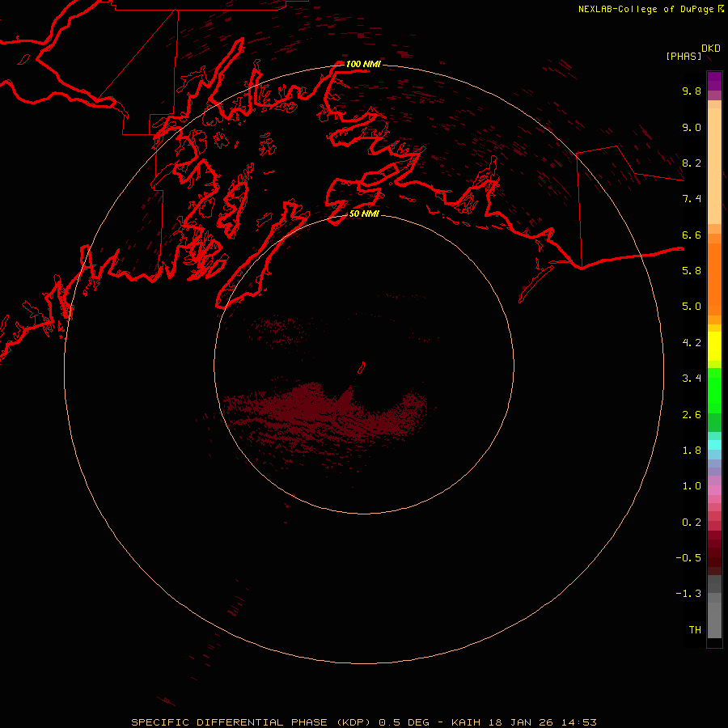Pick the cyan segment of the color scale
Screen dimensions: 728x728
[x=714, y=445]
